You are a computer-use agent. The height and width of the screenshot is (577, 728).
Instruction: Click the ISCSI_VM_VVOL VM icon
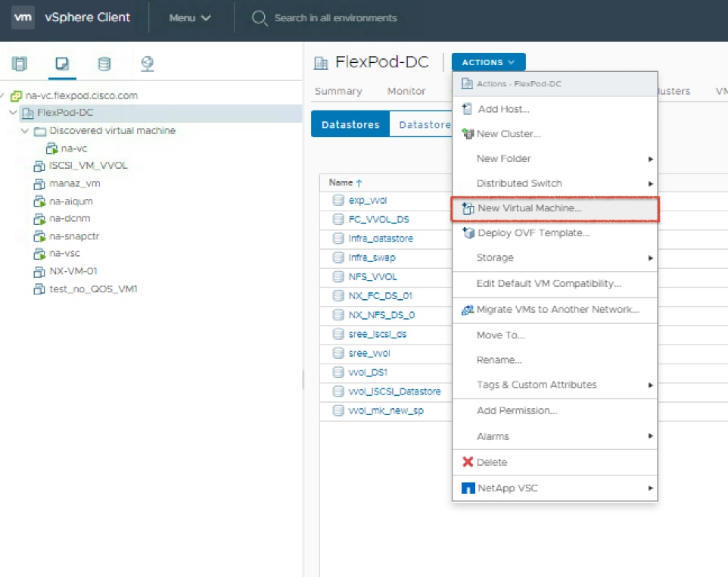point(39,166)
